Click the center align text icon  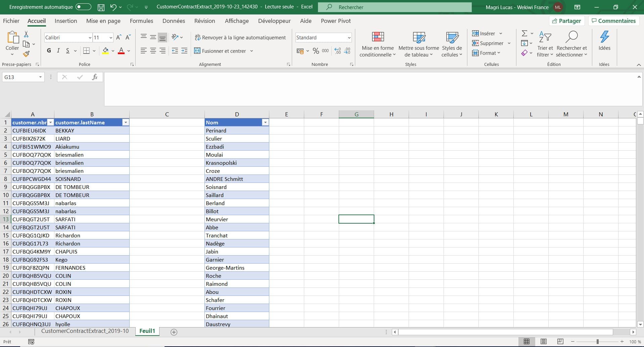pyautogui.click(x=153, y=51)
